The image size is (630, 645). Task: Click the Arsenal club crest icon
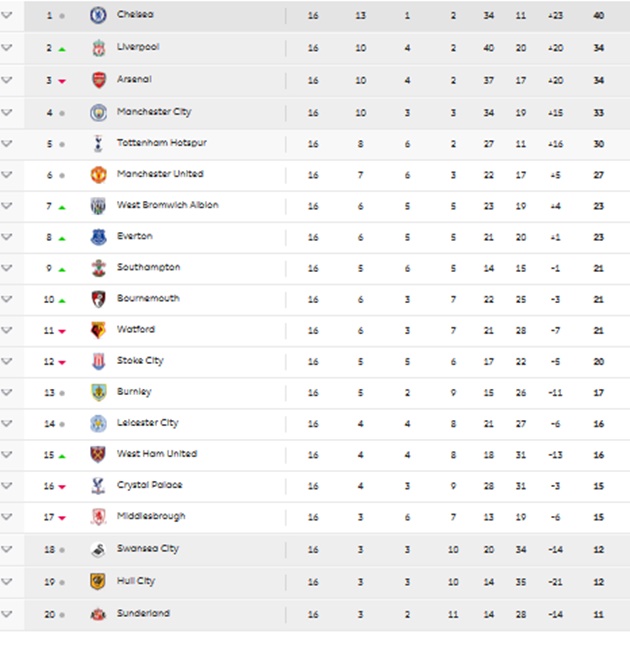click(98, 80)
